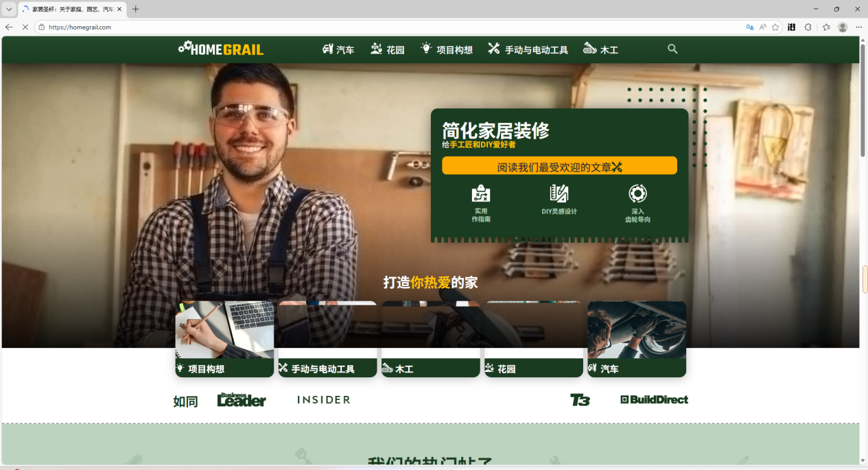868x470 pixels.
Task: Click the scrollbar down arrow
Action: pos(863,460)
